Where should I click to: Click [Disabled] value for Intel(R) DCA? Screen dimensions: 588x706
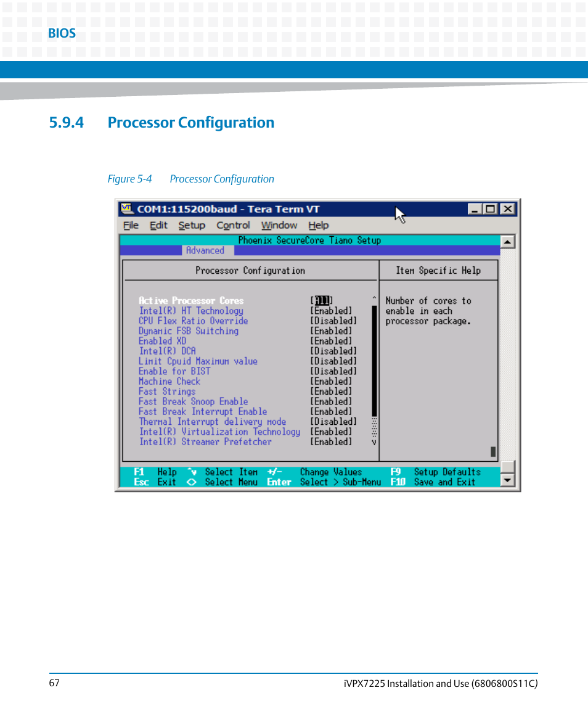click(x=333, y=351)
